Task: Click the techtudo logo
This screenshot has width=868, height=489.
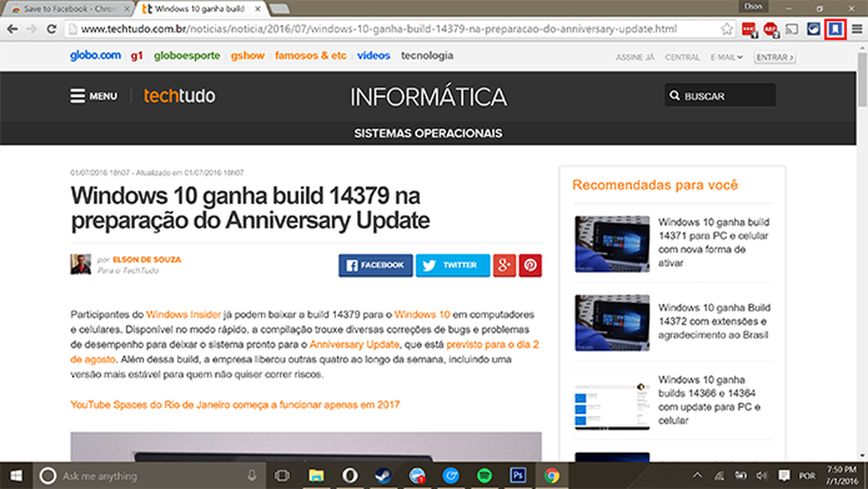Action: coord(179,96)
